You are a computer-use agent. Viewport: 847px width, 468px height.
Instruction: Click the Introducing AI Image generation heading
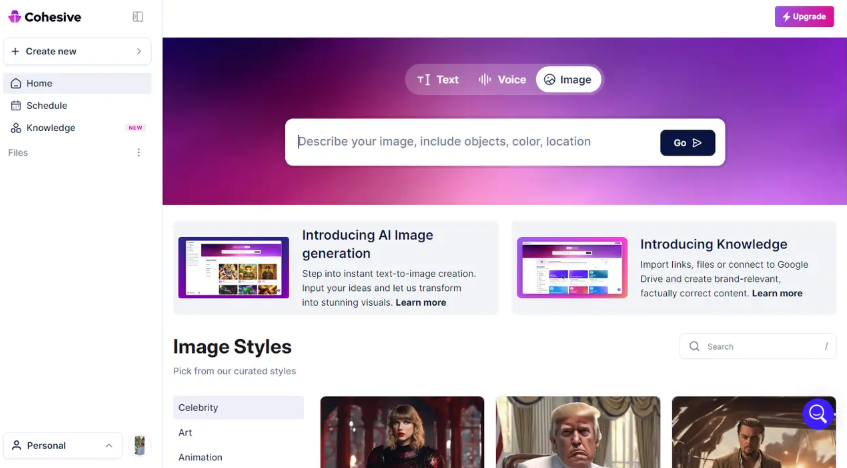(368, 244)
